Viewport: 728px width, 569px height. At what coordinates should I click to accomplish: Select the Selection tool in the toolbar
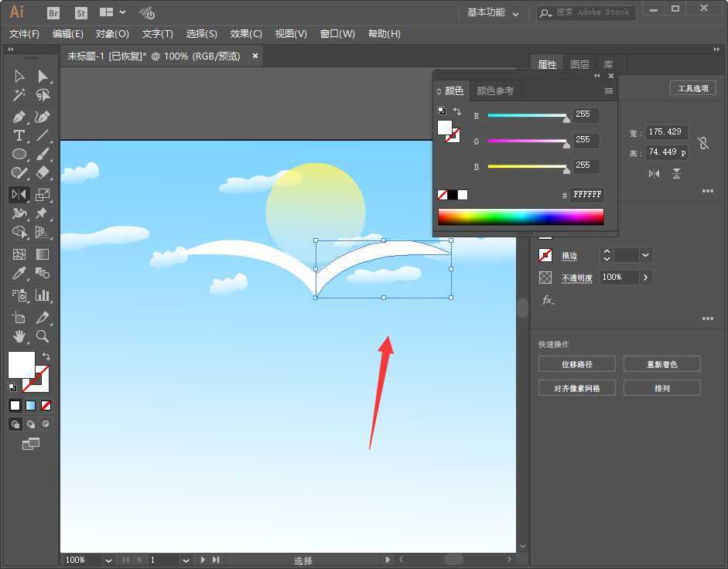[19, 76]
